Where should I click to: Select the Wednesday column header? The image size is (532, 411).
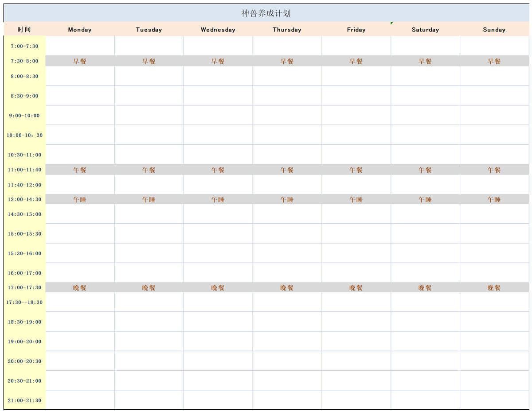click(218, 30)
